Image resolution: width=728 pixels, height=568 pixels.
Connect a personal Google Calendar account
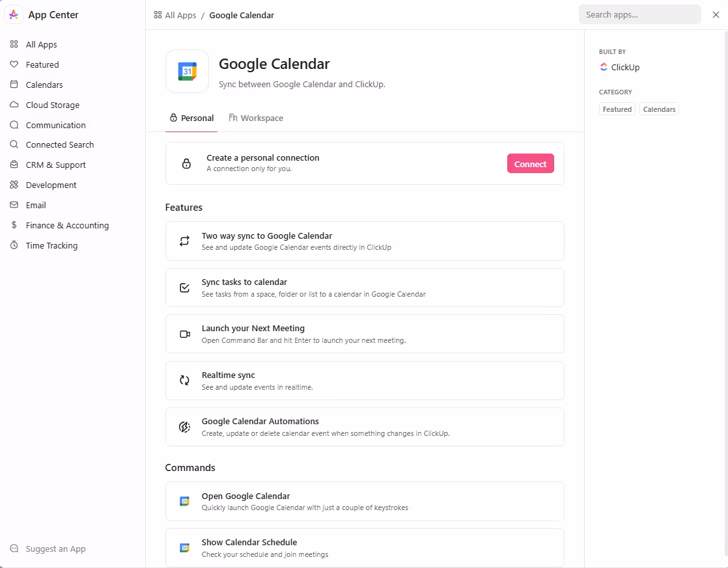pos(530,163)
